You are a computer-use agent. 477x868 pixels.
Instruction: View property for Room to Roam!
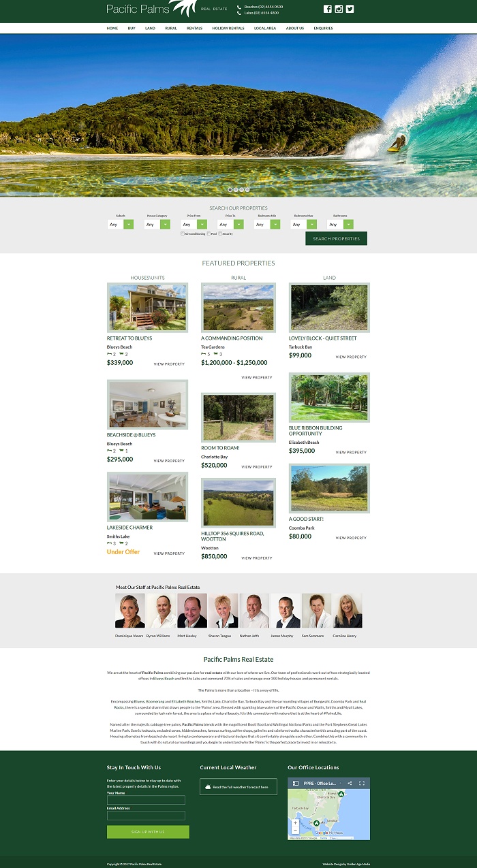coord(257,467)
